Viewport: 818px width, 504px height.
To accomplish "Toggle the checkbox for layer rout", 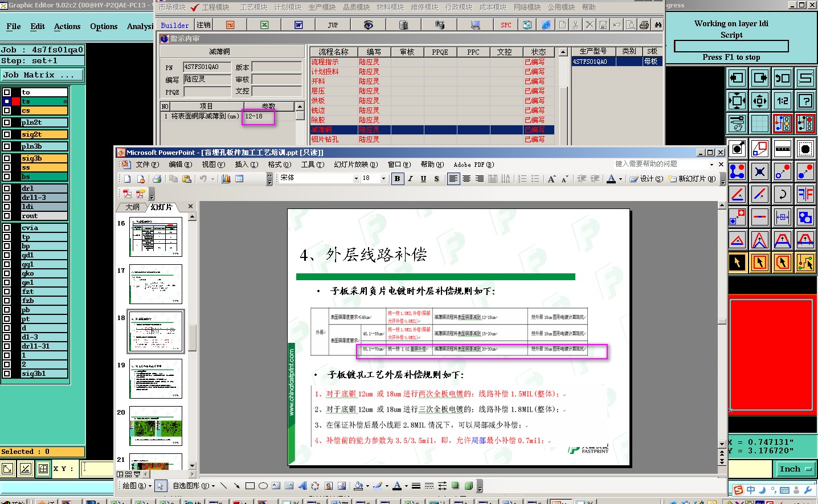I will click(7, 216).
